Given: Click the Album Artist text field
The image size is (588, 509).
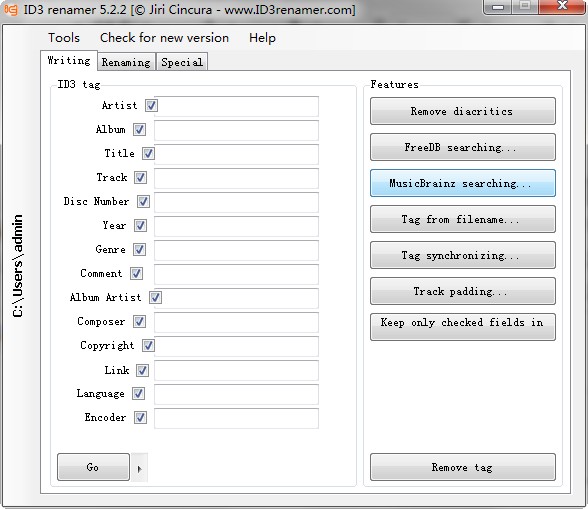Looking at the screenshot, I should click(x=237, y=298).
